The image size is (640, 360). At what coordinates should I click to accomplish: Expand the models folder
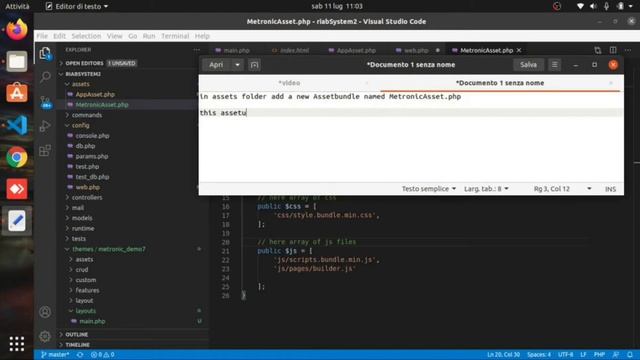click(82, 218)
